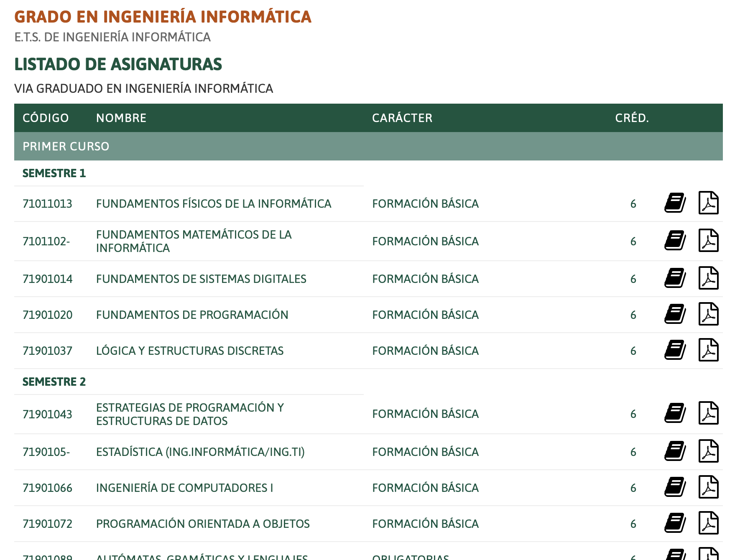Open book guide icon for Lógica y Estructuras Discretas
This screenshot has width=735, height=560.
pyautogui.click(x=675, y=350)
